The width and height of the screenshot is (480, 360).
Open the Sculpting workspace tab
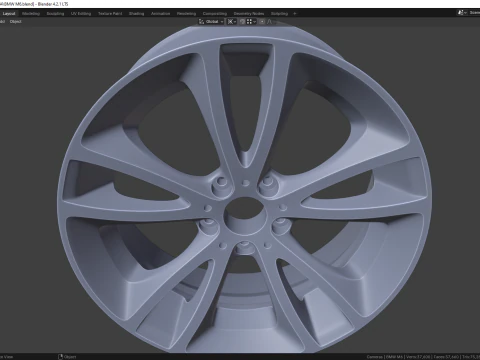[x=55, y=14]
